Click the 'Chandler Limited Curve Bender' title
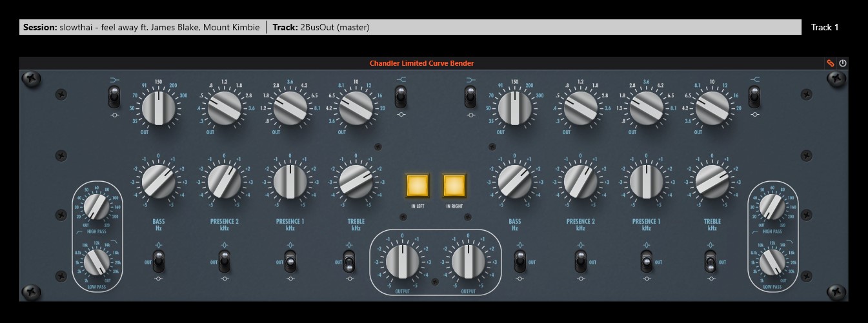Screen dimensions: 868x323 [x=421, y=63]
